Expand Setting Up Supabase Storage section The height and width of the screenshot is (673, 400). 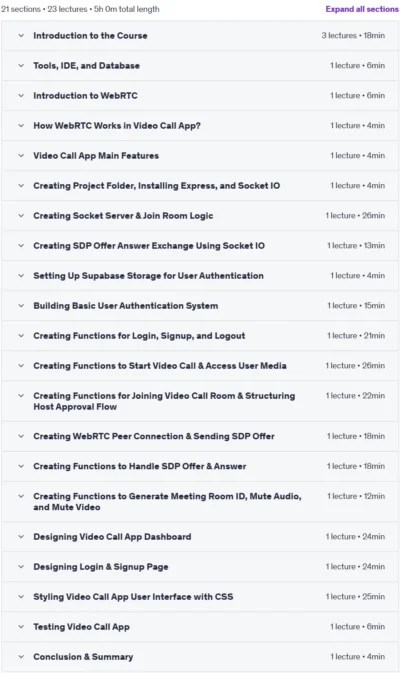(x=200, y=276)
